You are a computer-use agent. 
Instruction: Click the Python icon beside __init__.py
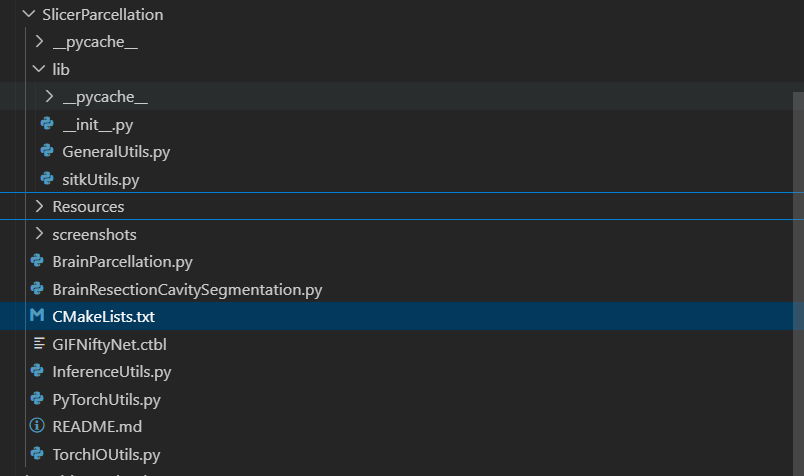[47, 124]
